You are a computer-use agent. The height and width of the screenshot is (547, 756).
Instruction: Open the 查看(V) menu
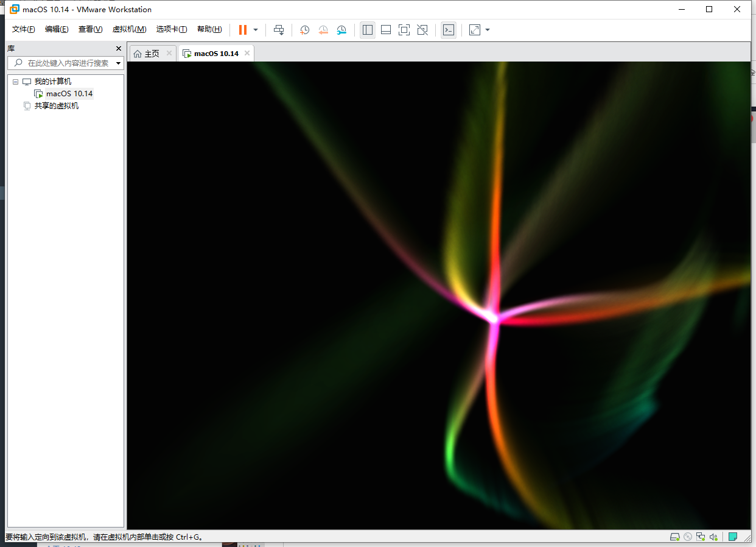pos(90,29)
